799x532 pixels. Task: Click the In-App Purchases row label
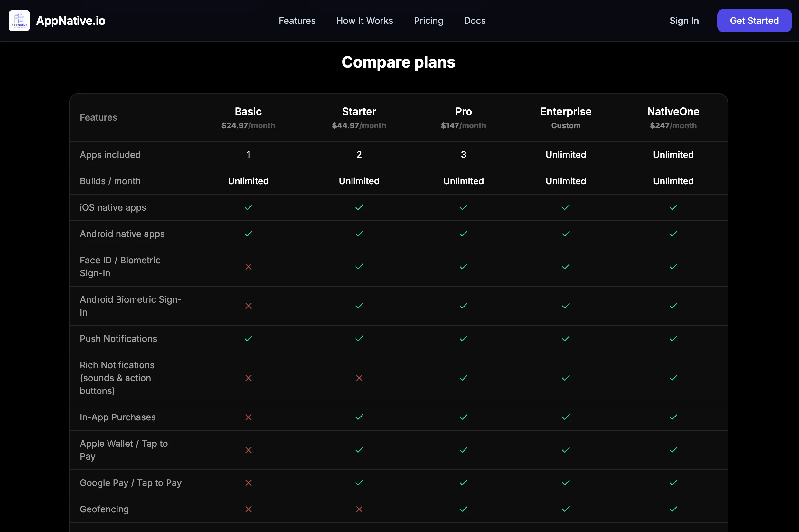tap(117, 417)
